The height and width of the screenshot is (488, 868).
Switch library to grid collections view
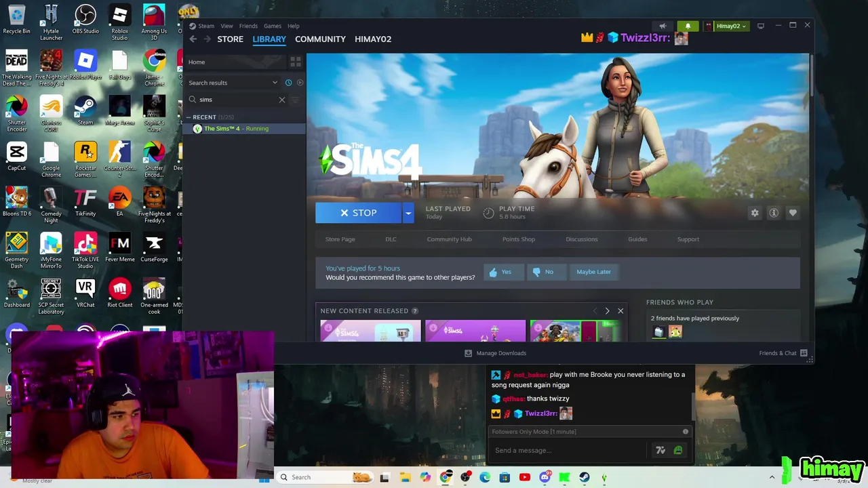(296, 62)
